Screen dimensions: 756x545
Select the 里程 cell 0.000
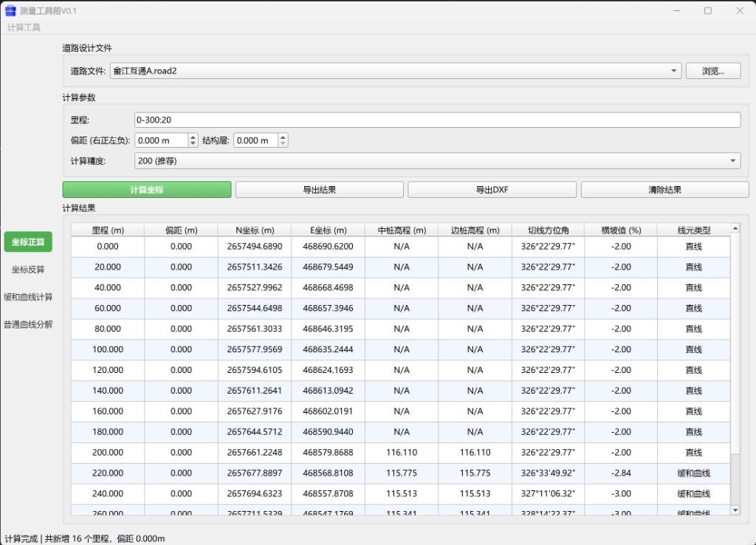(x=108, y=247)
